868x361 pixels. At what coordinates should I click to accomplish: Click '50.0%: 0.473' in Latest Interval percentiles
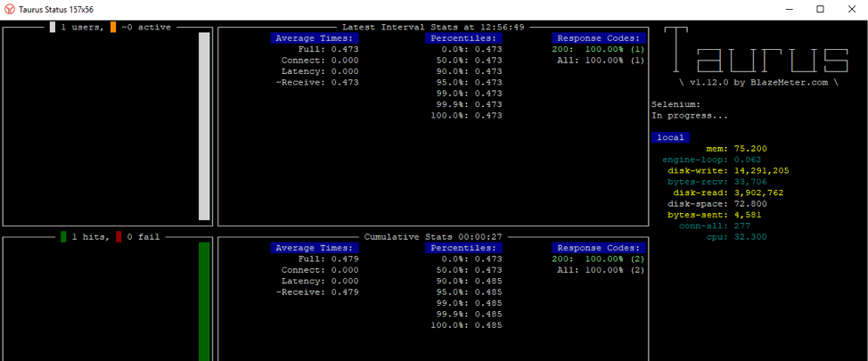click(469, 61)
